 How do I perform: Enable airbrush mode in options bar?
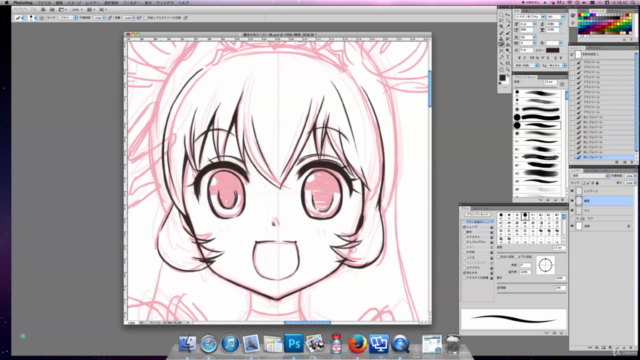point(139,18)
